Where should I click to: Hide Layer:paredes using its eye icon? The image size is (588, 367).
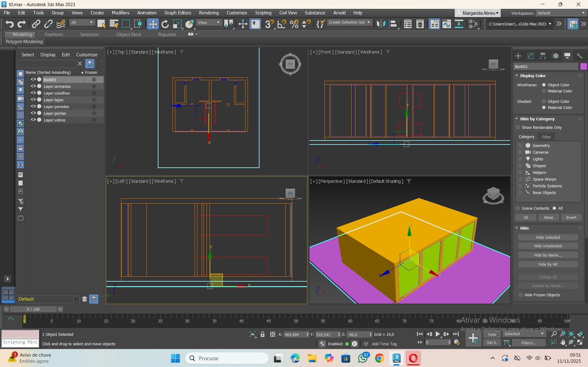[33, 107]
